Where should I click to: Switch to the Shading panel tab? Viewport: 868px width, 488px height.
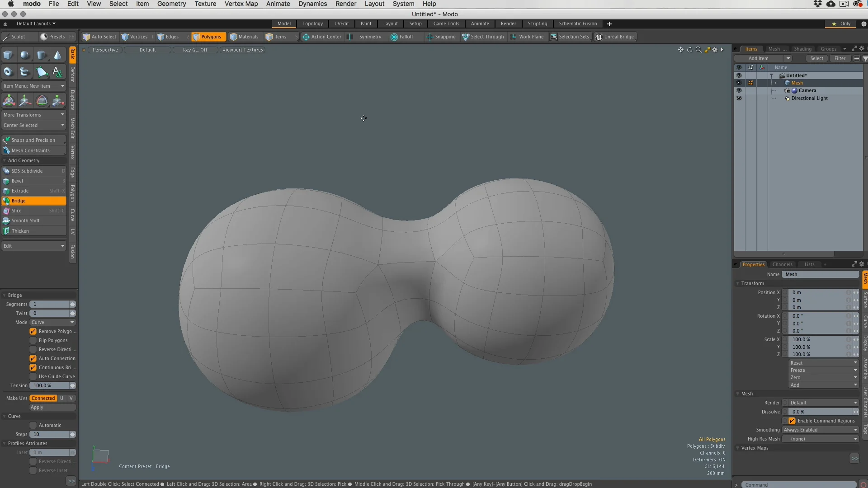click(802, 49)
